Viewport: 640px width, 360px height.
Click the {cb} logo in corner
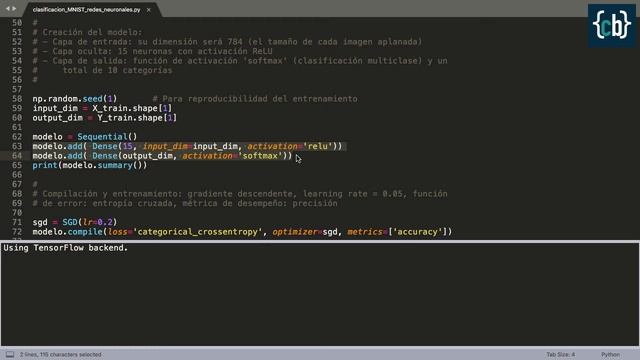click(x=611, y=25)
